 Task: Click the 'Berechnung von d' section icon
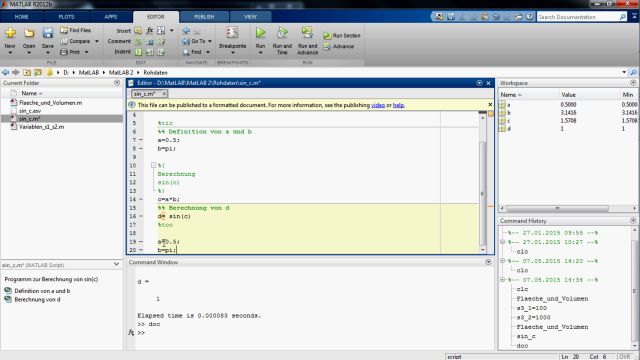[x=8, y=299]
